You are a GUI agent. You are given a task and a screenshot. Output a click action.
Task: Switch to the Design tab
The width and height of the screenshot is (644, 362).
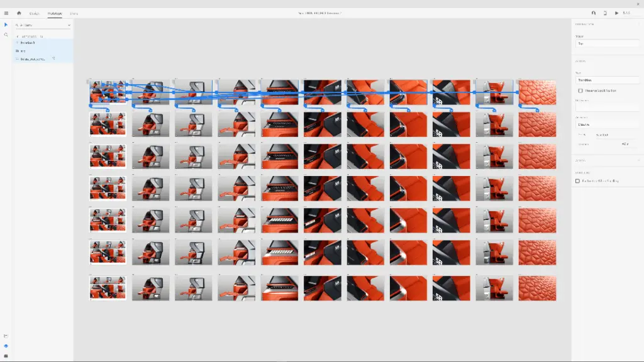(35, 14)
